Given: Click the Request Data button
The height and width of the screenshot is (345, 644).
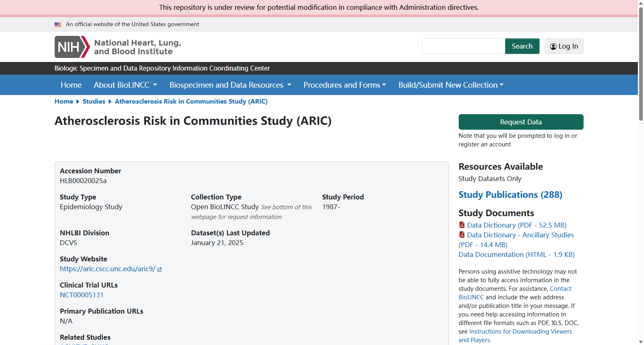Looking at the screenshot, I should point(521,122).
